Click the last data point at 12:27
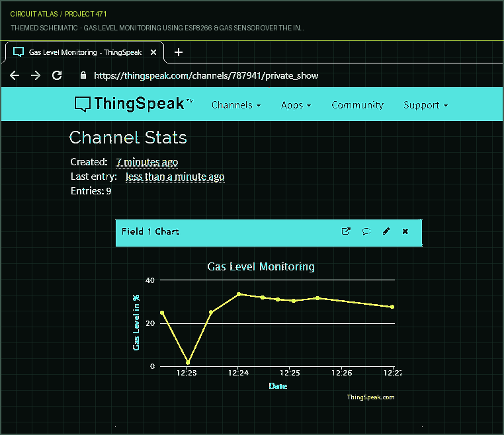 coord(392,307)
